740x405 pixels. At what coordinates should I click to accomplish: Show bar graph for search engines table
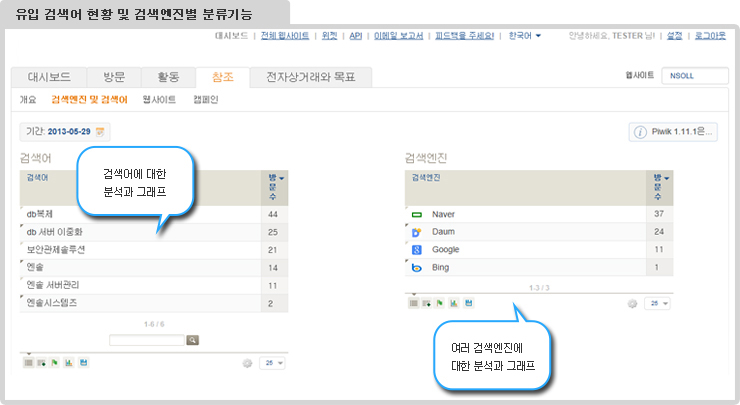(454, 302)
